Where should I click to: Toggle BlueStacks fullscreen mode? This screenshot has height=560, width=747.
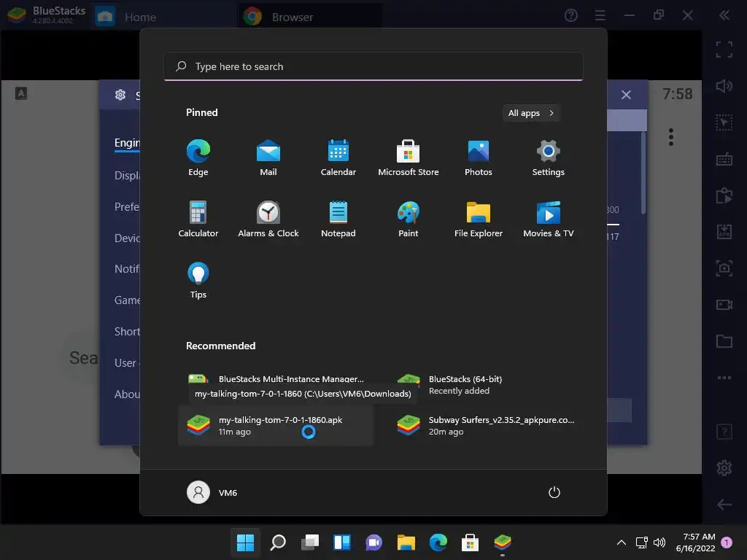(x=724, y=50)
